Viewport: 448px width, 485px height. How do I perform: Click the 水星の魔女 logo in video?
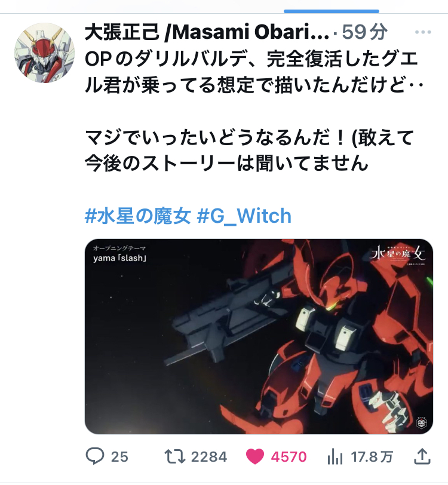pos(398,254)
